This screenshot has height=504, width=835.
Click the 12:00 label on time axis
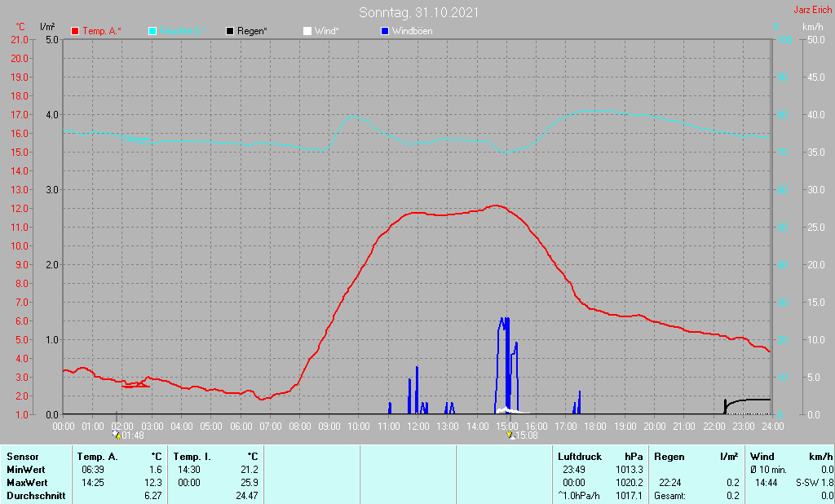pyautogui.click(x=418, y=426)
